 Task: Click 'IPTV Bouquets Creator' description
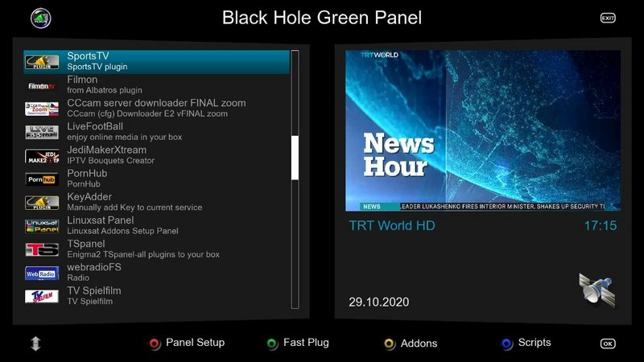point(111,160)
